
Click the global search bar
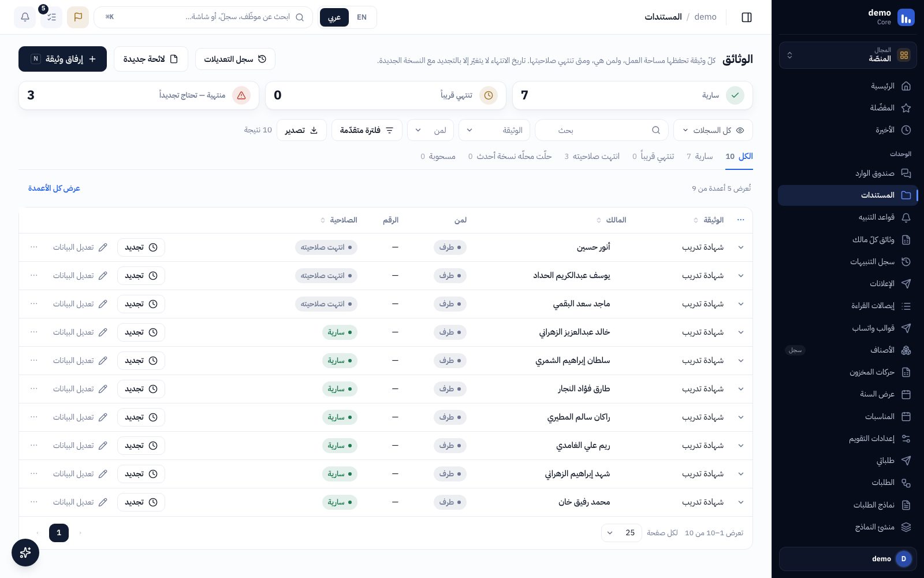pyautogui.click(x=203, y=17)
